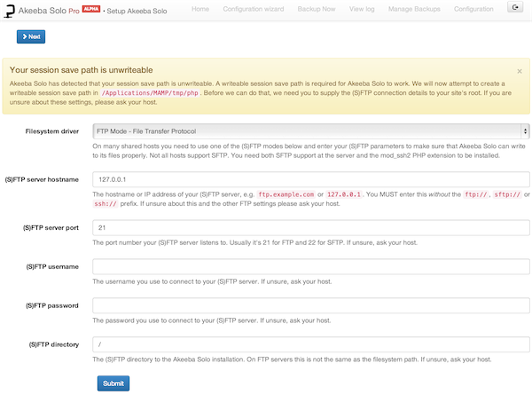Click the ssh:// prefix text
The height and width of the screenshot is (395, 532).
click(x=106, y=204)
